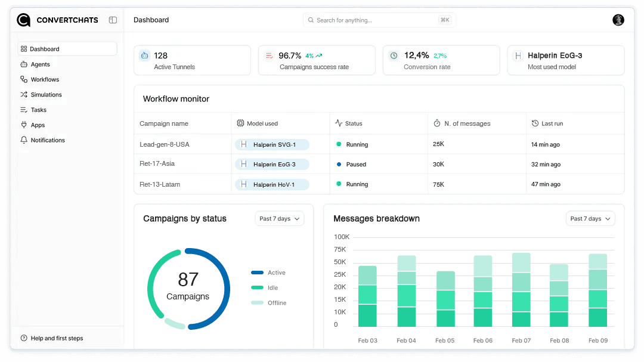This screenshot has width=644, height=362.
Task: Focus the Search for anything field
Action: 379,20
